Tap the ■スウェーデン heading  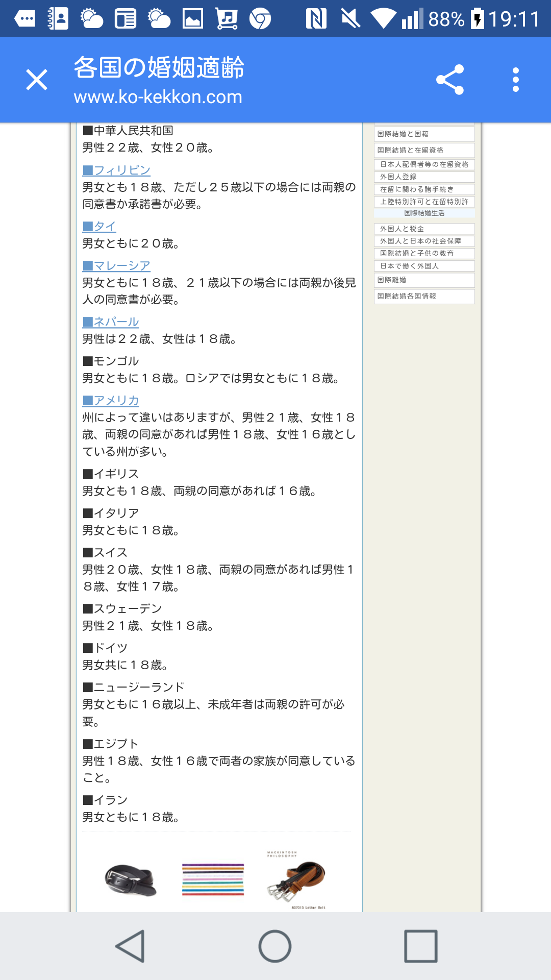[x=122, y=608]
